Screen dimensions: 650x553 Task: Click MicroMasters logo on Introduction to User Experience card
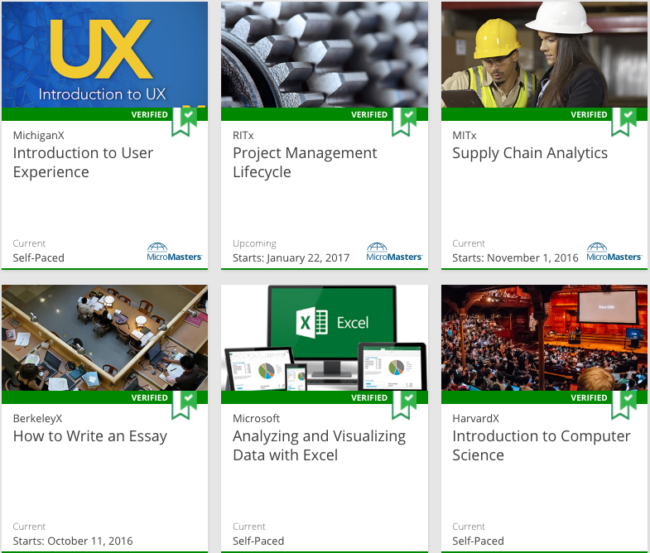point(174,252)
